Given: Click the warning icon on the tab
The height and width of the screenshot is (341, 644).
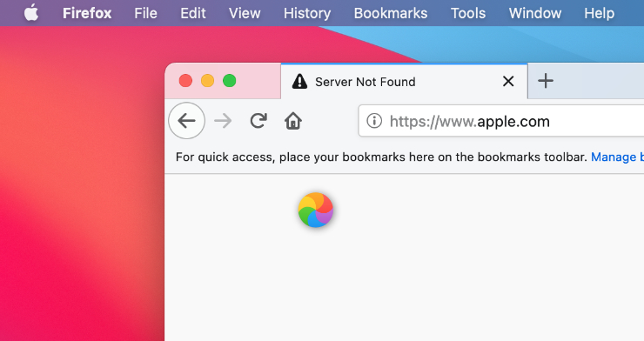Looking at the screenshot, I should click(299, 81).
